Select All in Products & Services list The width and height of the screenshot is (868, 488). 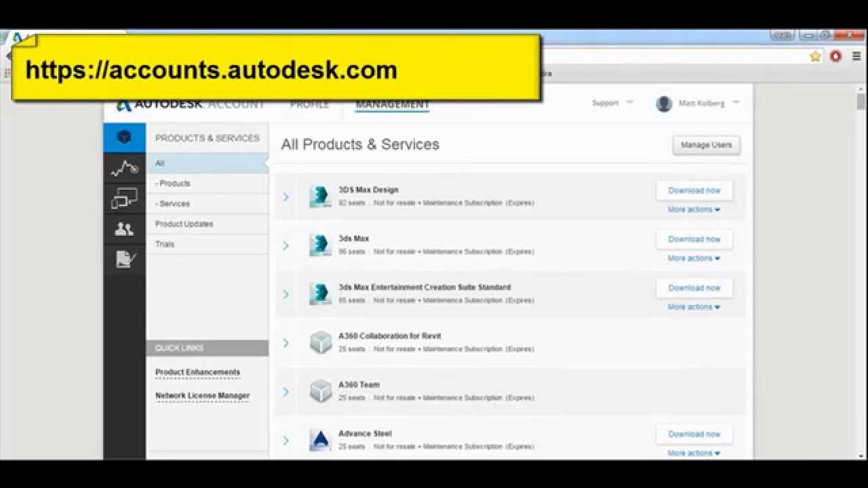[207, 163]
